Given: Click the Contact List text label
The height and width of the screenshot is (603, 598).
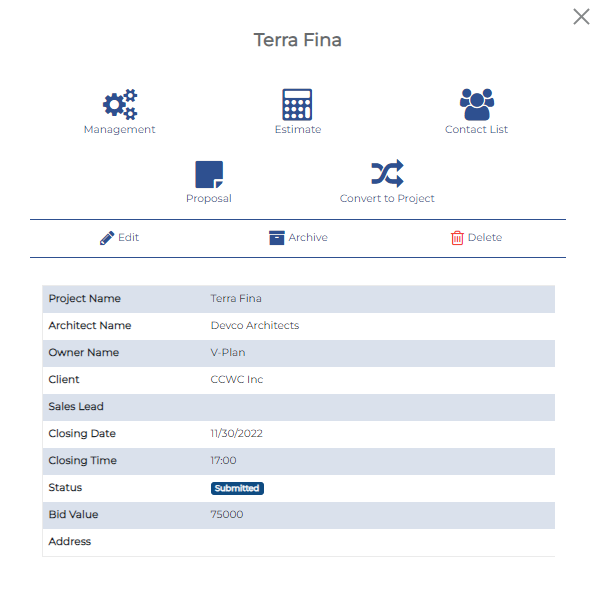Looking at the screenshot, I should [x=476, y=130].
